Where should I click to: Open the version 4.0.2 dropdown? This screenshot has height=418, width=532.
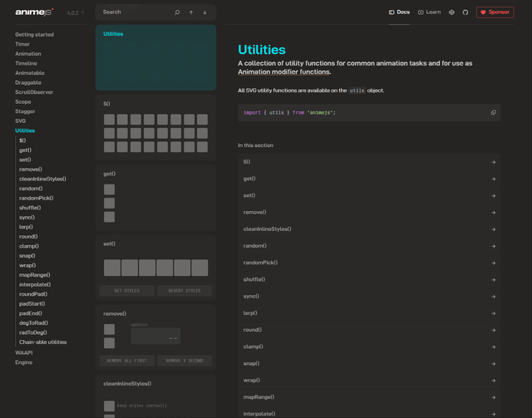tap(76, 12)
